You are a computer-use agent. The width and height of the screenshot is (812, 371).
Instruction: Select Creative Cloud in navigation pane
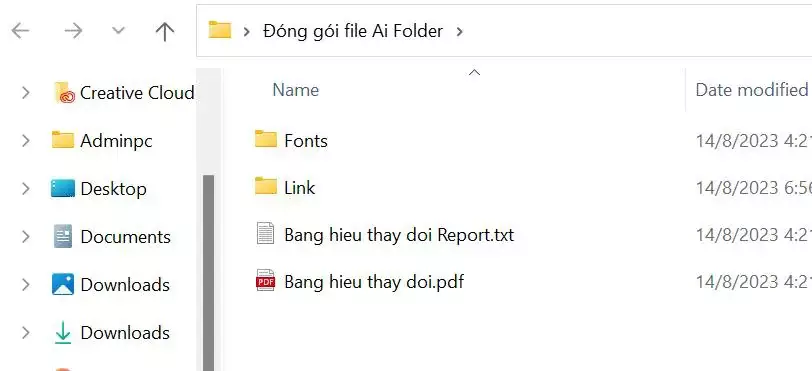pos(137,93)
